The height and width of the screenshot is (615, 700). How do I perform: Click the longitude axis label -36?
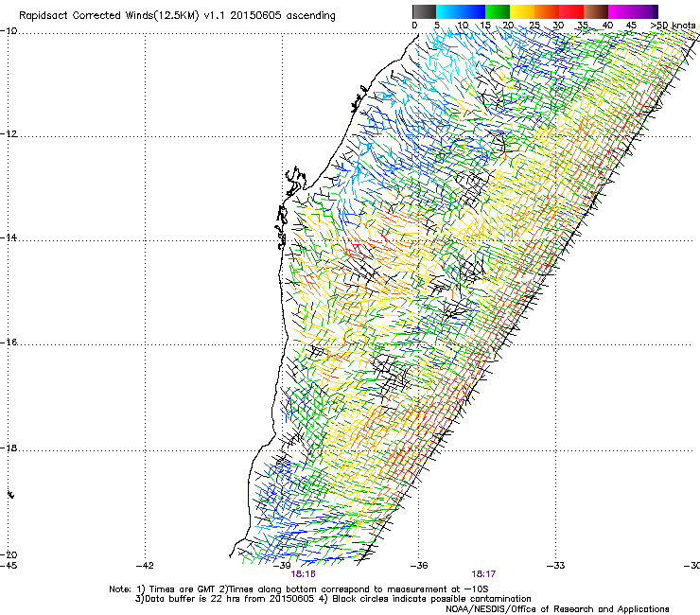[x=419, y=566]
